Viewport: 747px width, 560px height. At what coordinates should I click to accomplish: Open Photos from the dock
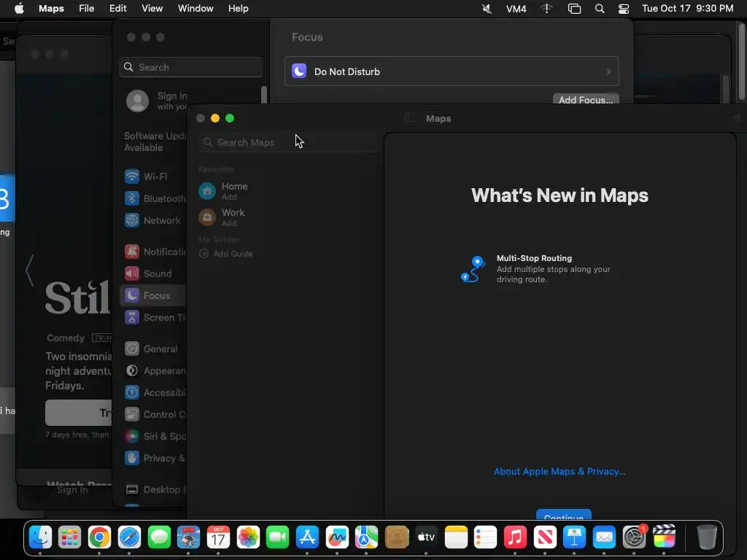click(248, 537)
